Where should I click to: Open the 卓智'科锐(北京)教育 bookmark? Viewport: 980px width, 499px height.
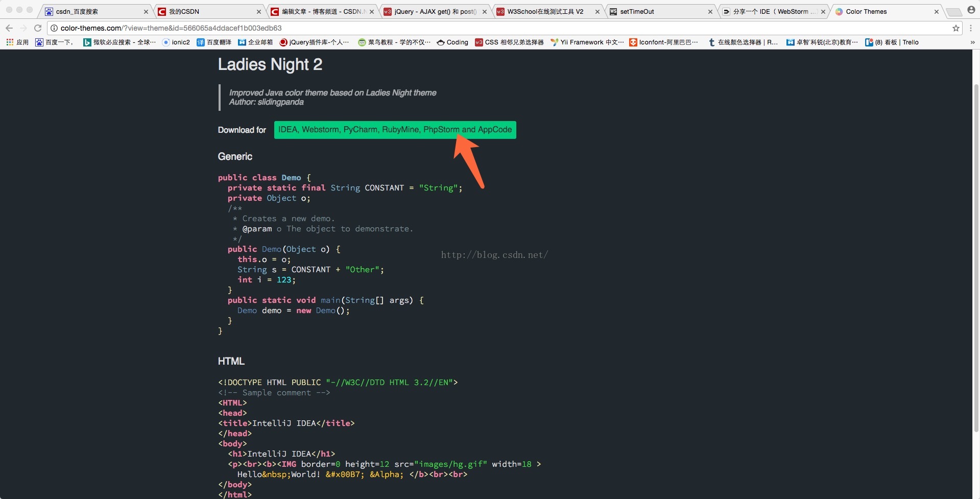click(x=822, y=42)
